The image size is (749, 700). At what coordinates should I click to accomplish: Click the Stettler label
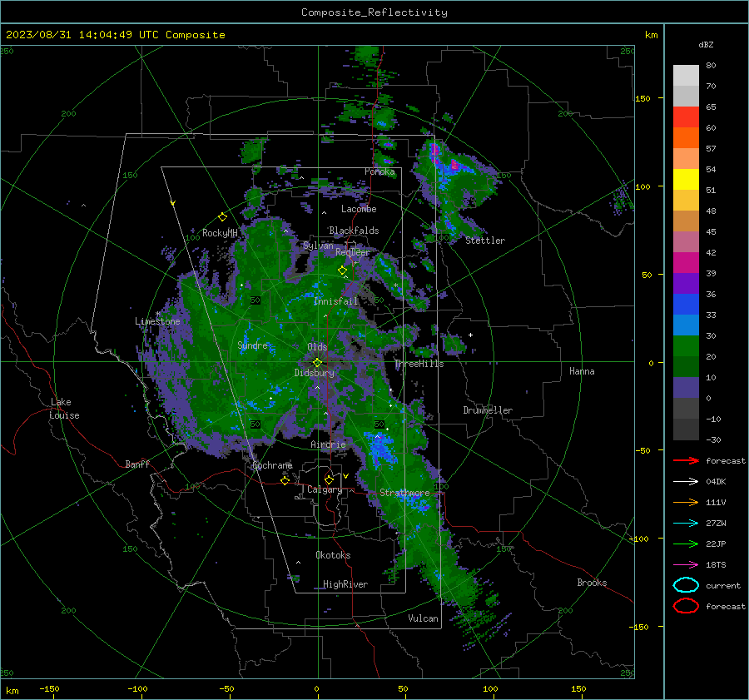point(485,241)
